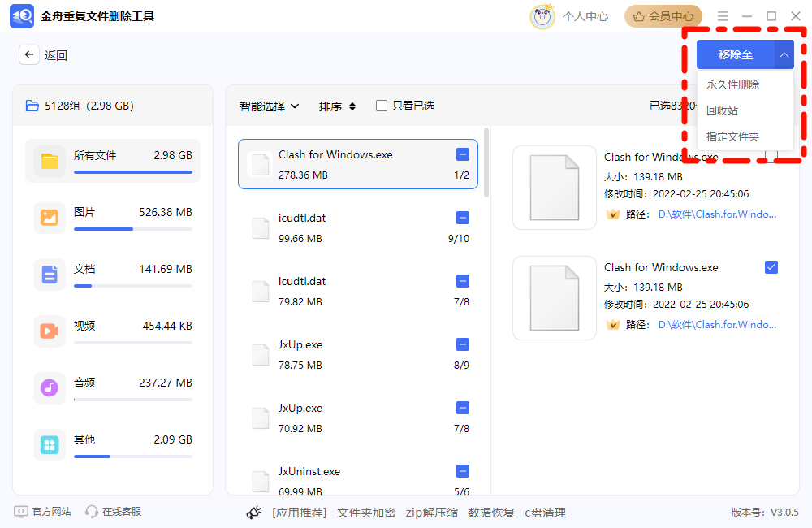The image size is (812, 528).
Task: Click the 文档 141.69 MB category row text
Action: click(x=133, y=269)
